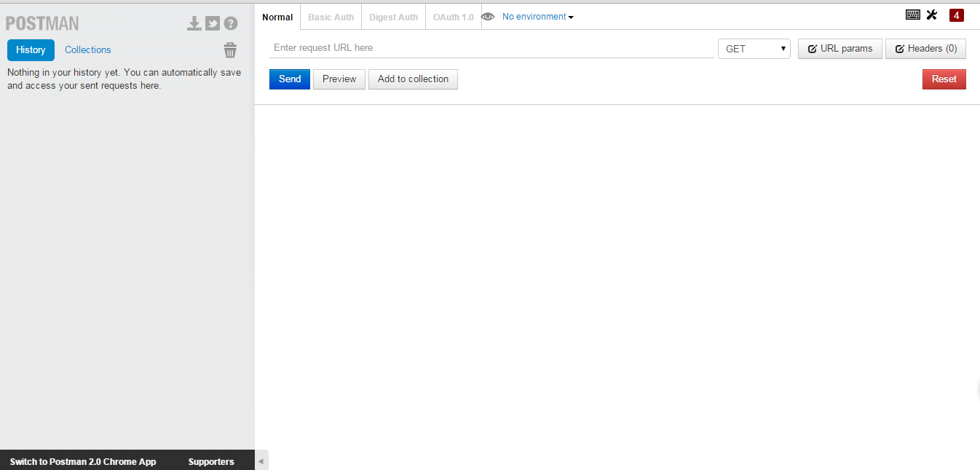This screenshot has height=470, width=980.
Task: Open the GET method dropdown
Action: point(754,49)
